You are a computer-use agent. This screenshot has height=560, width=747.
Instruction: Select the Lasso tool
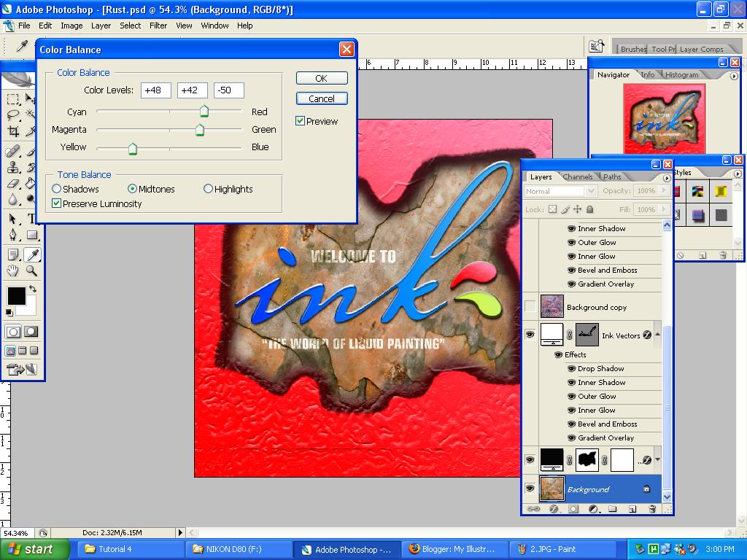[13, 114]
